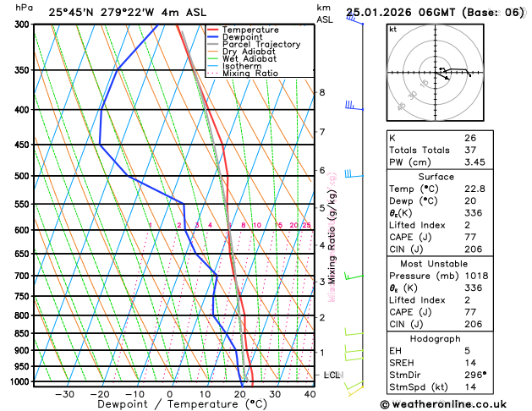
Task: Click the mixing ratio value 25 label
Action: click(306, 225)
